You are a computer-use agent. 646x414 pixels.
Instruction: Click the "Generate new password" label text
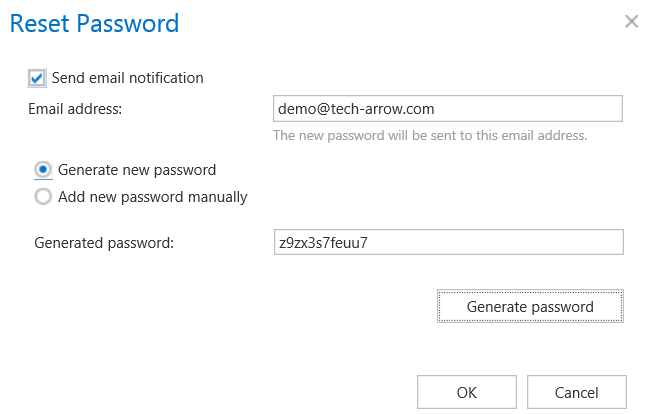pyautogui.click(x=137, y=170)
